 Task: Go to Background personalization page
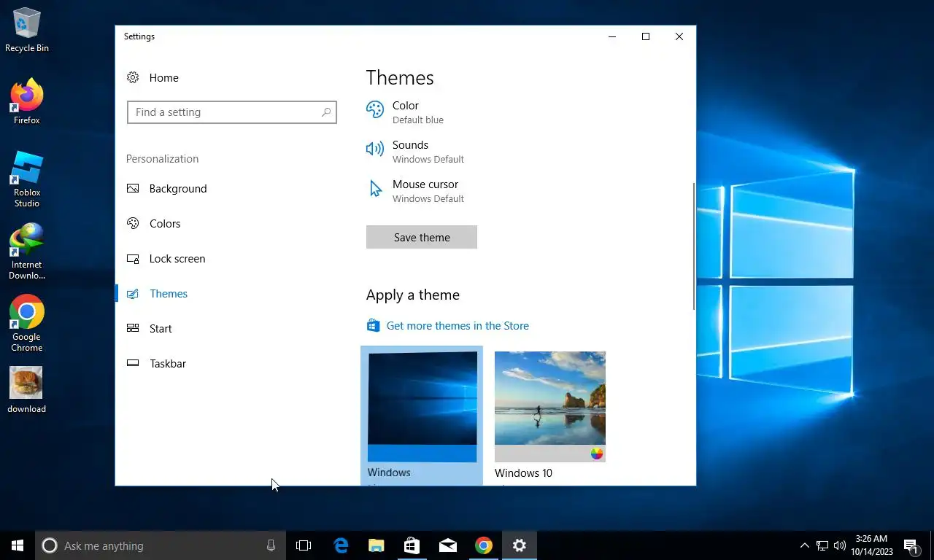pos(178,188)
